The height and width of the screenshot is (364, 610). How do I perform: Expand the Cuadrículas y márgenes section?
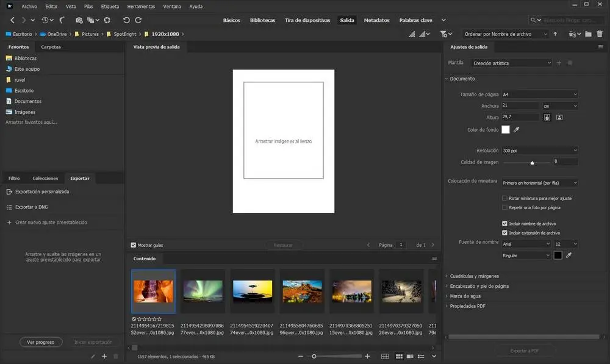474,276
